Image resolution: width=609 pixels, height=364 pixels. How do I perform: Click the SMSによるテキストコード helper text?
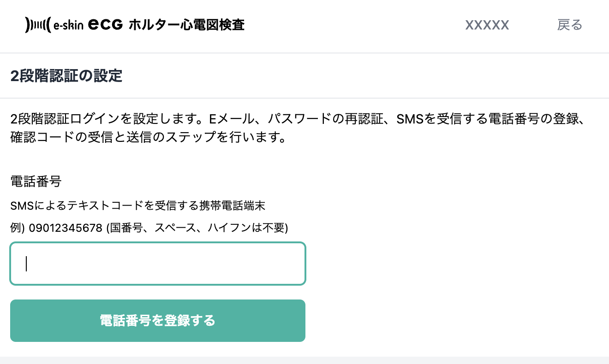137,206
